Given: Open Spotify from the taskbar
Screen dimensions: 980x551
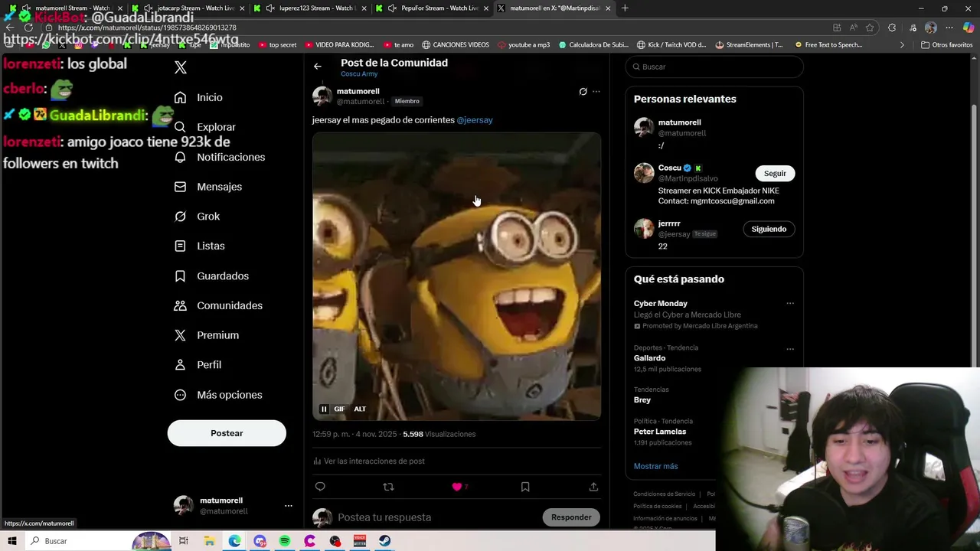Looking at the screenshot, I should point(285,541).
